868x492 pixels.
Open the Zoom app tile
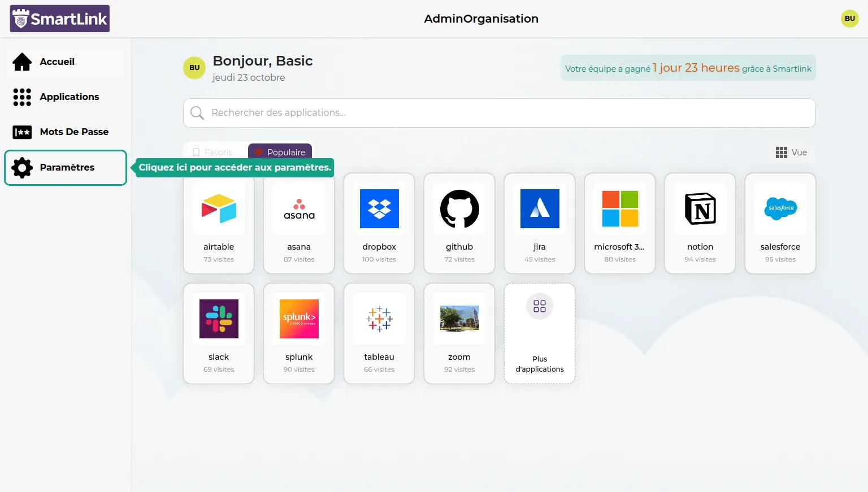[459, 333]
